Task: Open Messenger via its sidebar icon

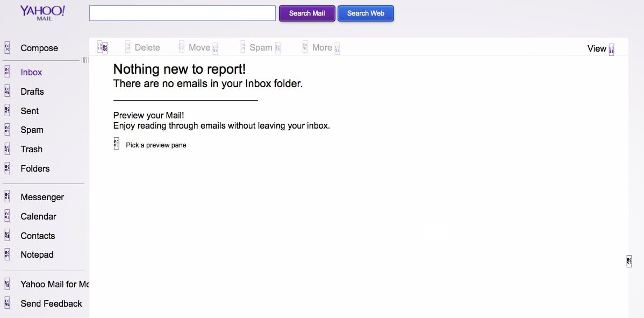Action: pyautogui.click(x=7, y=197)
